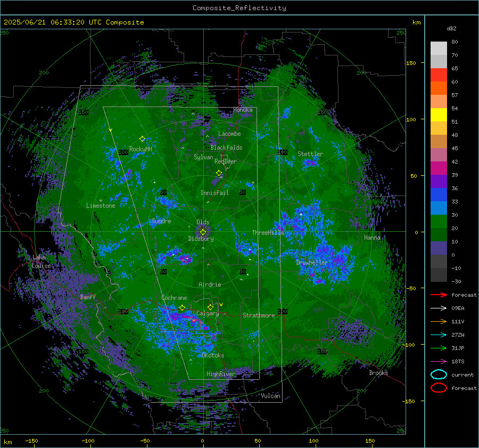Click the Limestone label

(101, 206)
